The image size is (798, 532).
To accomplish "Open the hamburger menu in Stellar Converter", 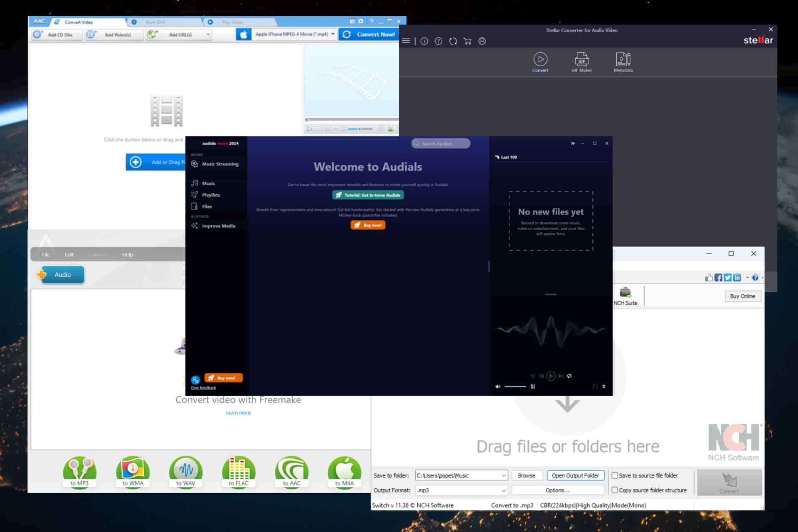I will tap(406, 41).
